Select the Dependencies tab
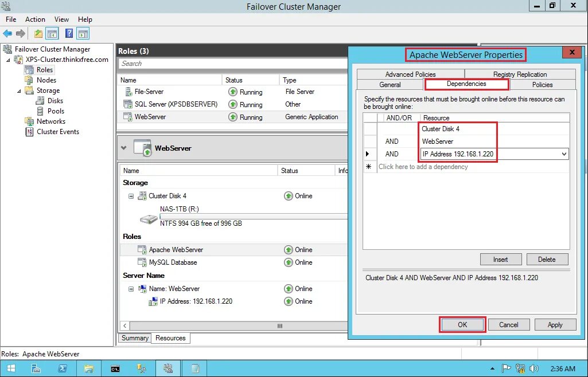This screenshot has height=377, width=588. 466,84
